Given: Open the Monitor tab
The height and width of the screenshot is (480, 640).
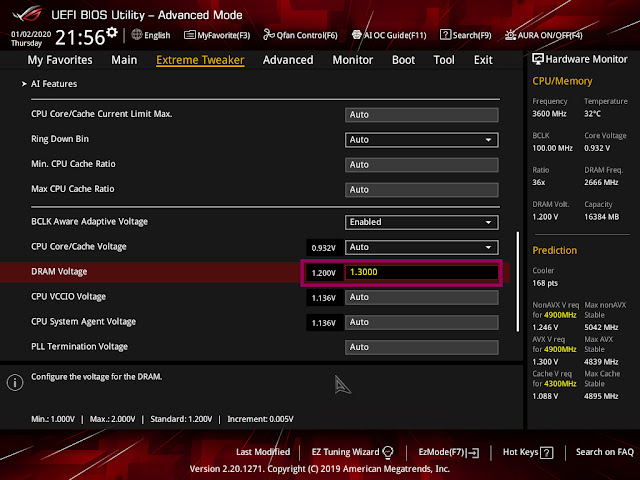Looking at the screenshot, I should pos(353,60).
